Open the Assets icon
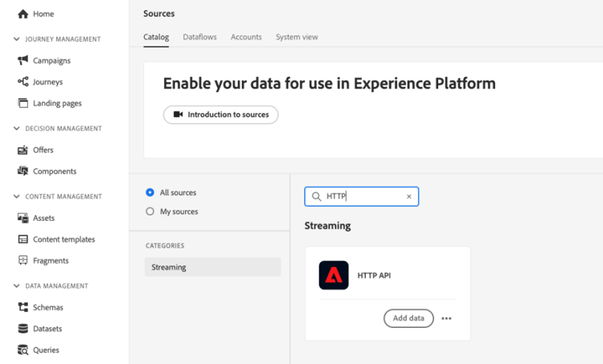The height and width of the screenshot is (364, 603). (x=23, y=218)
